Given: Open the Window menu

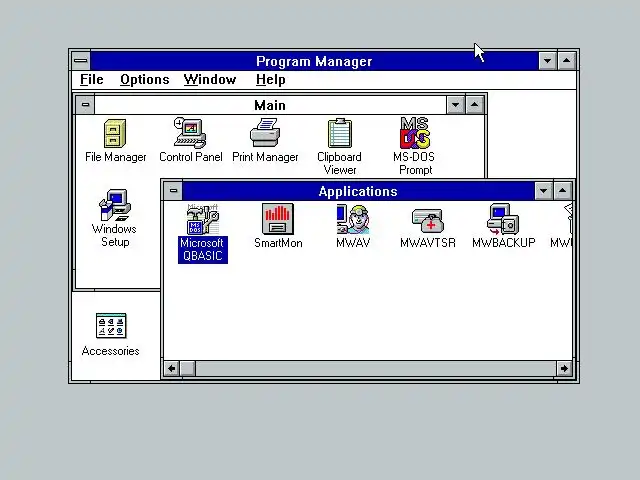Looking at the screenshot, I should click(x=210, y=80).
